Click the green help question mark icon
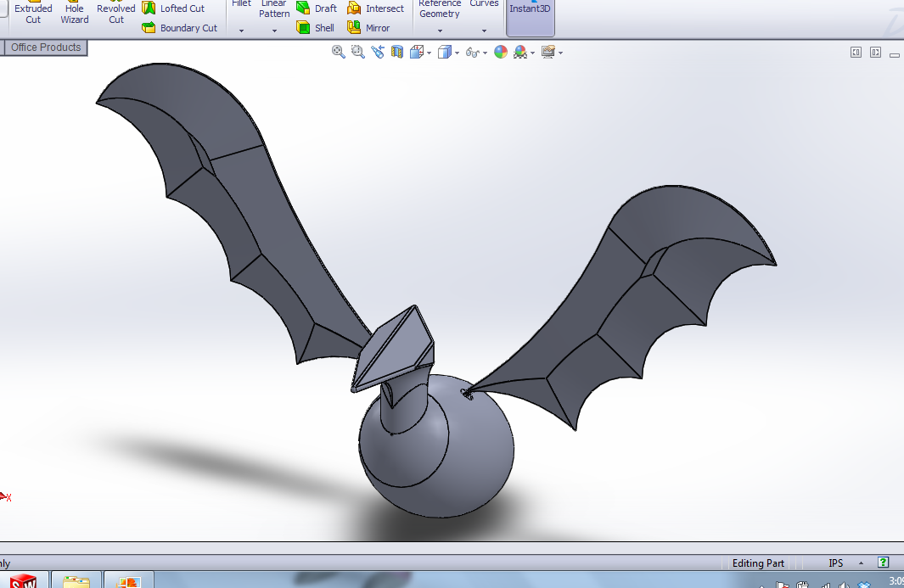 tap(883, 562)
